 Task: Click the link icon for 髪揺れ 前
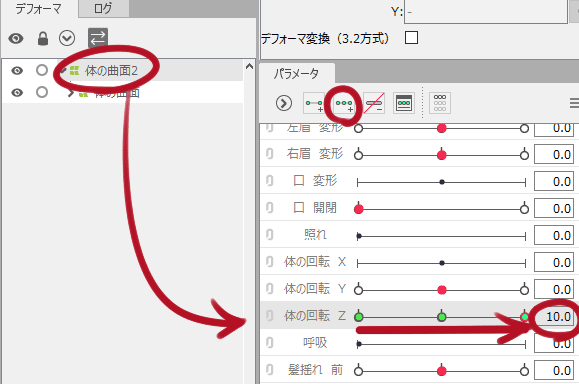270,370
